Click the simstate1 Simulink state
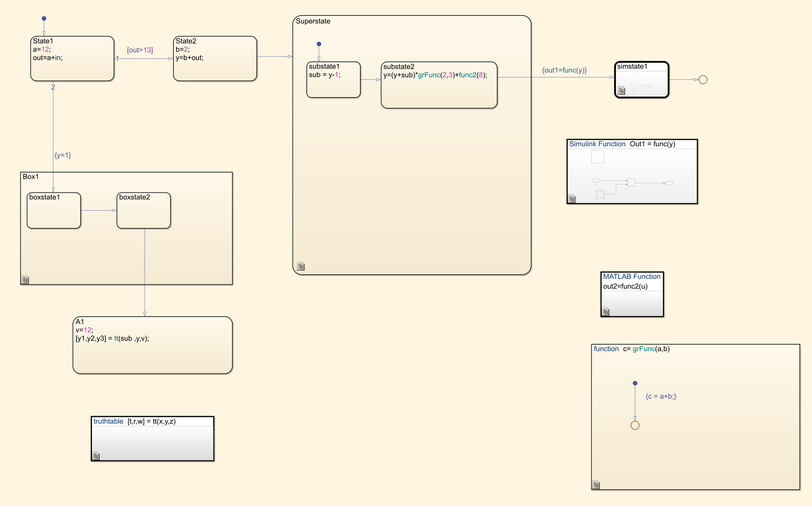This screenshot has width=812, height=506. tap(642, 80)
